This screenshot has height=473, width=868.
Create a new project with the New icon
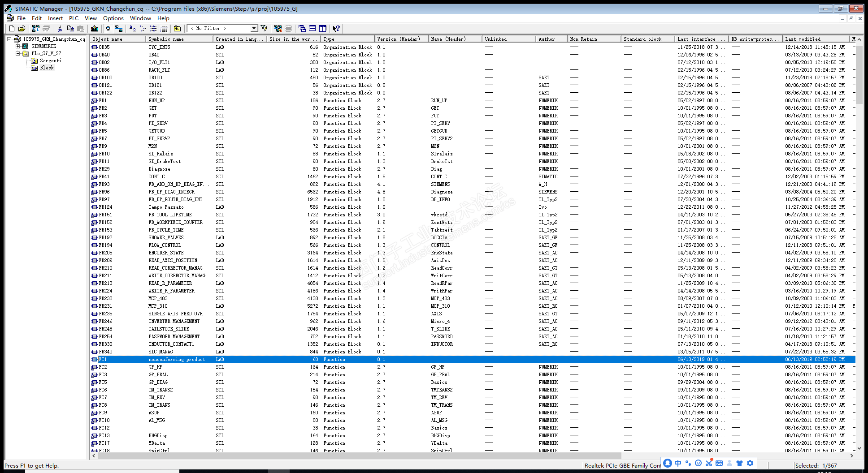pos(12,28)
